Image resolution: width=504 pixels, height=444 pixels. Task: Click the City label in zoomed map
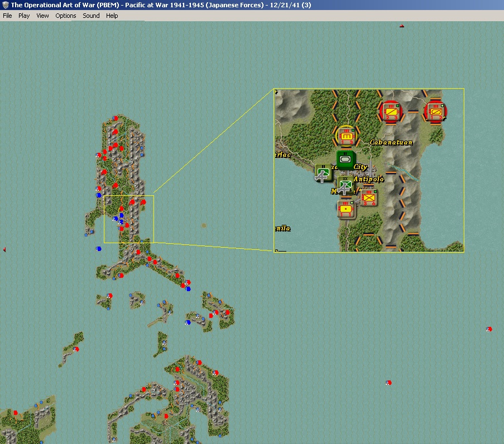click(361, 167)
